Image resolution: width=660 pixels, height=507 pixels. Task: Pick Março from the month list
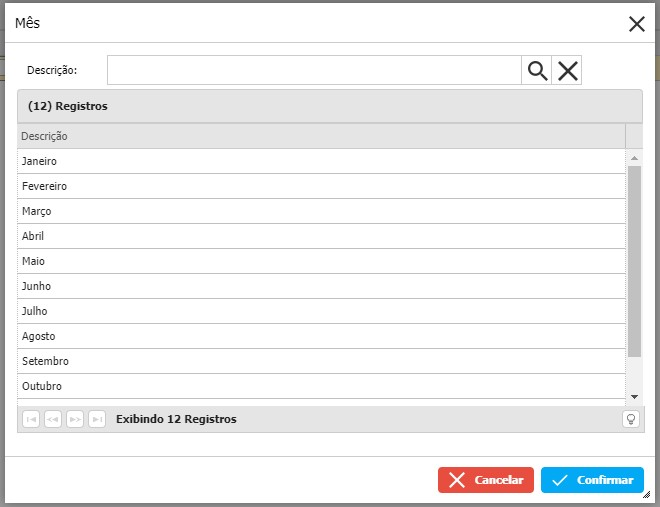(x=320, y=211)
